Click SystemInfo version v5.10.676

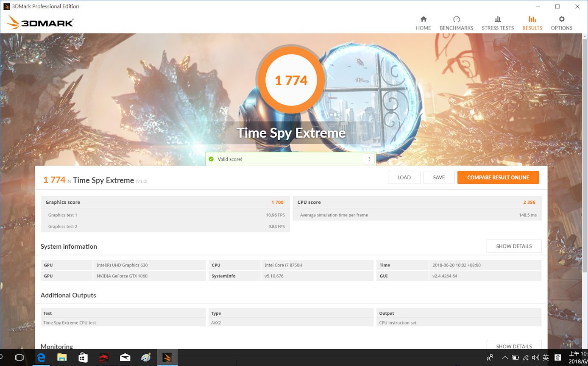(274, 276)
